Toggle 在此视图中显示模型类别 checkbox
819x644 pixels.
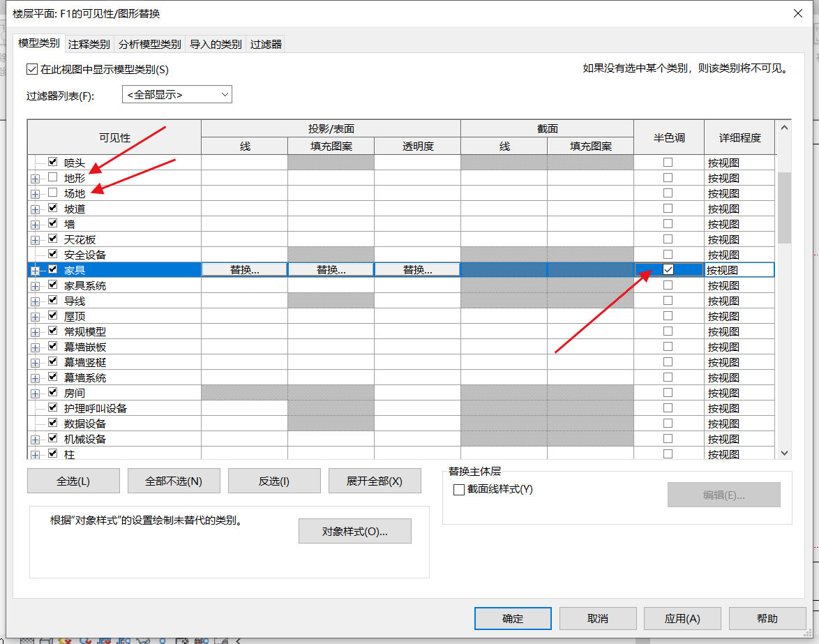[31, 69]
